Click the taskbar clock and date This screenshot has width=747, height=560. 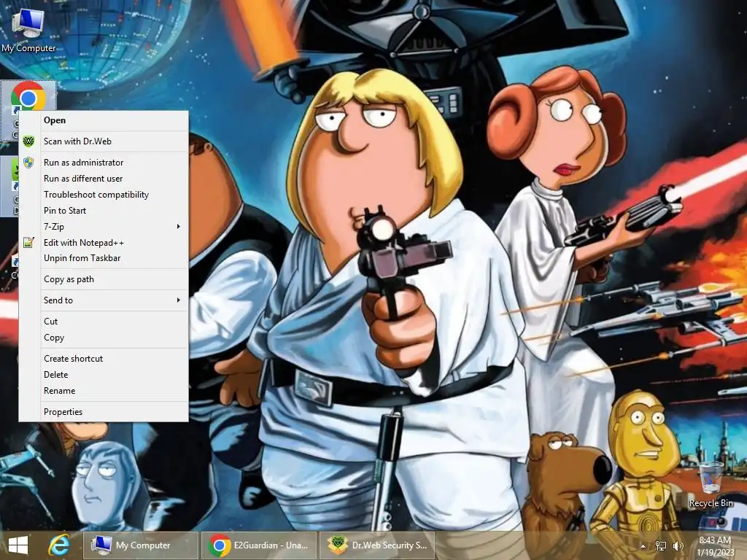point(715,545)
